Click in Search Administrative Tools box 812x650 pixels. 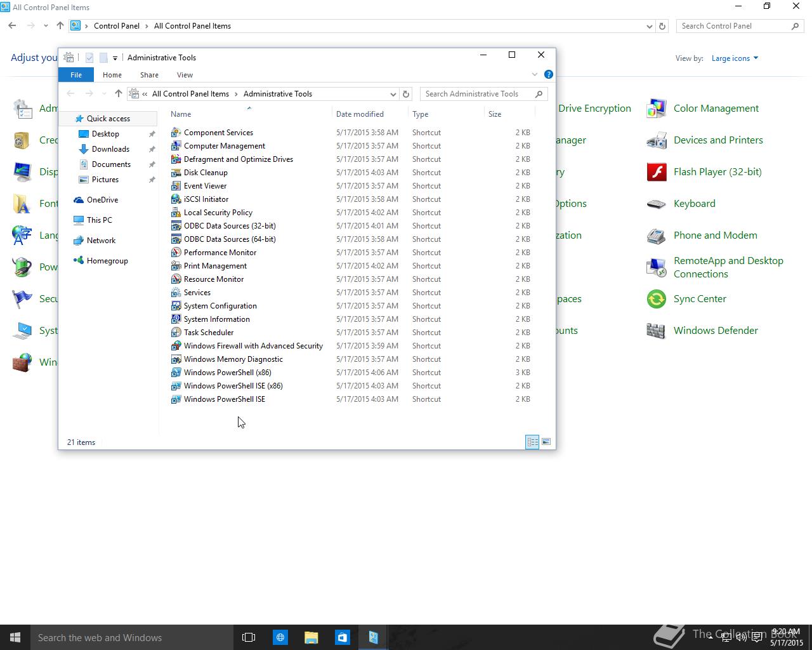(483, 94)
